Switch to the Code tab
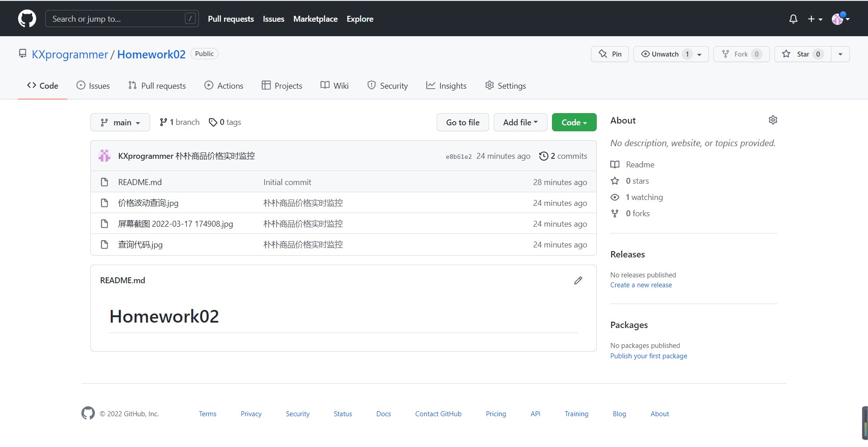Screen dimensions: 868x447 (42, 86)
